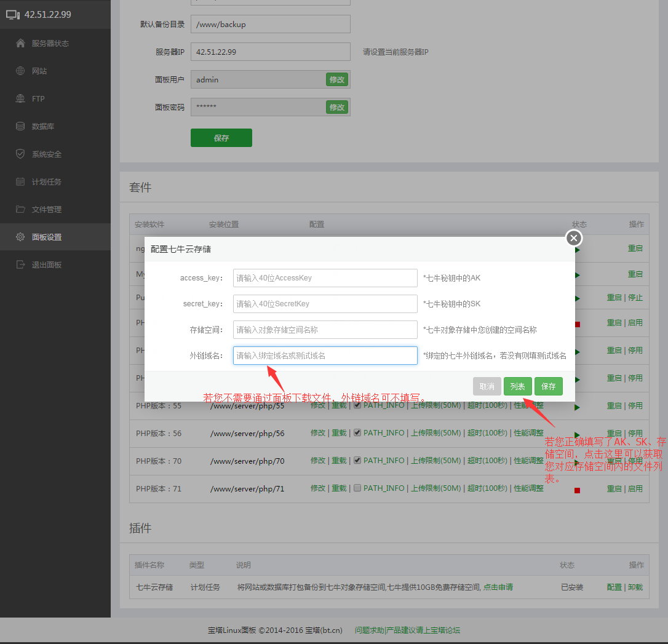Click the exit icon for 退出面板
The height and width of the screenshot is (644, 668).
click(20, 264)
